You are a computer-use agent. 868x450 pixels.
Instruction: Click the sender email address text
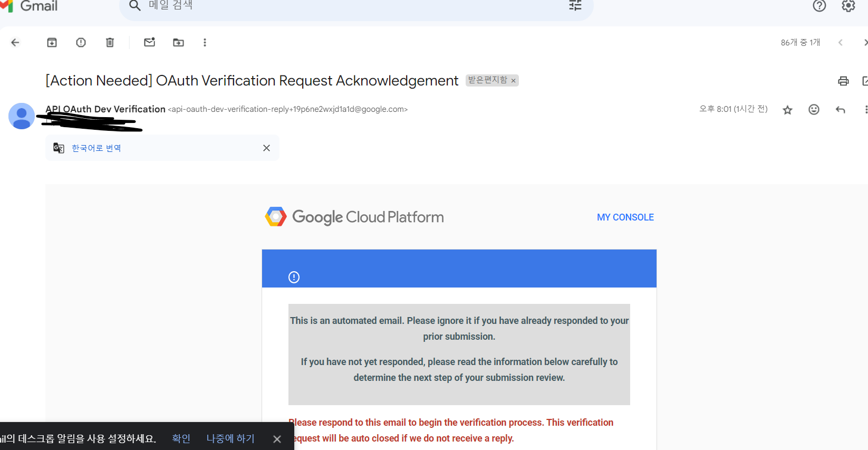pyautogui.click(x=288, y=109)
